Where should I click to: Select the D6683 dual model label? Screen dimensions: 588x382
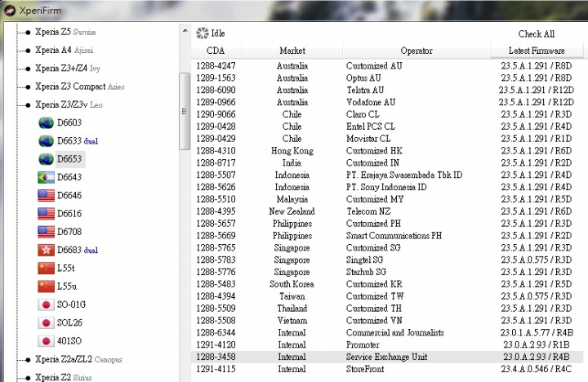pos(78,250)
